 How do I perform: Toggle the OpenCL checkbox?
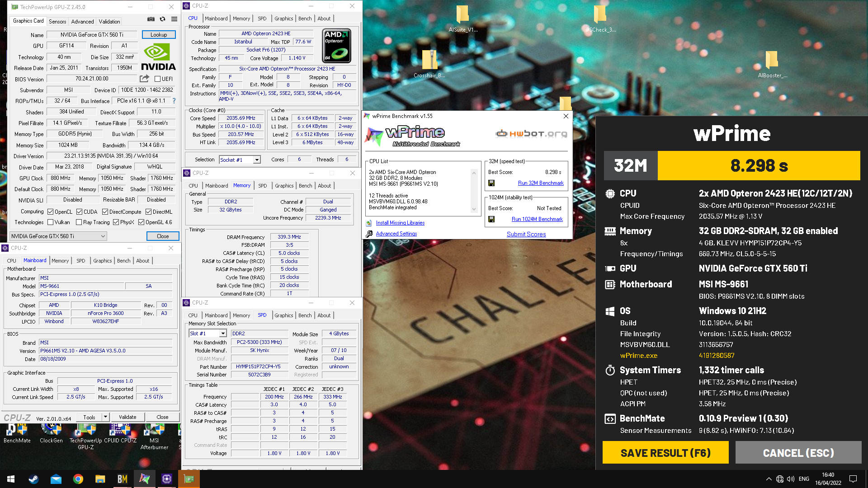(51, 211)
